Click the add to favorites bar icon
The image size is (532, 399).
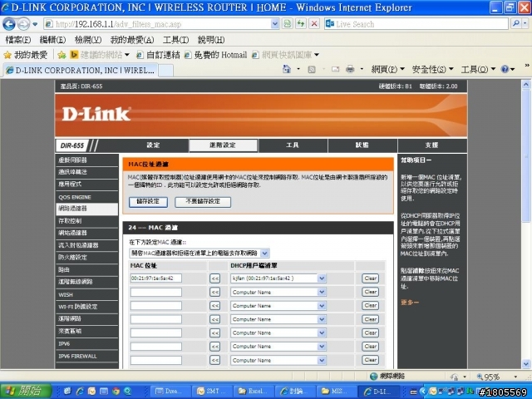coord(62,55)
